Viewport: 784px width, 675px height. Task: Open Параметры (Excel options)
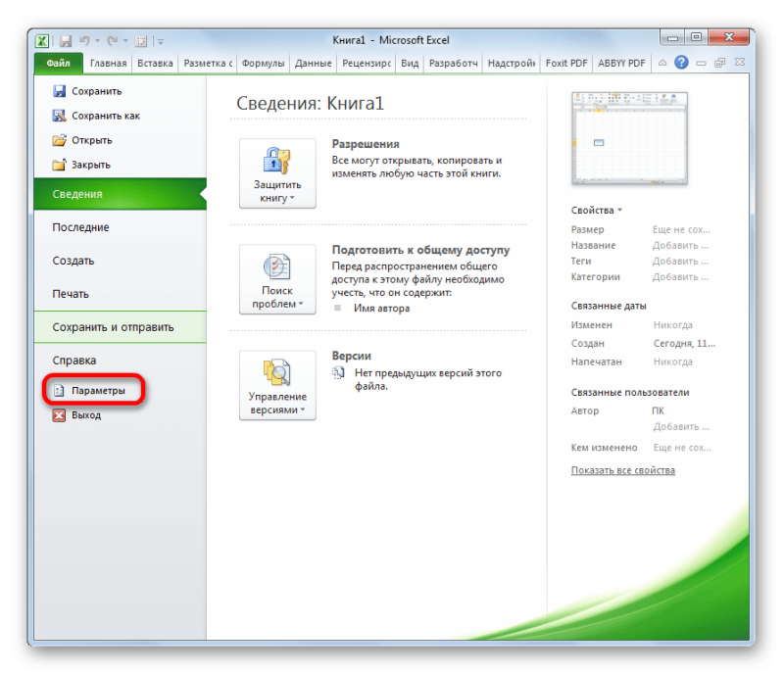tap(94, 390)
